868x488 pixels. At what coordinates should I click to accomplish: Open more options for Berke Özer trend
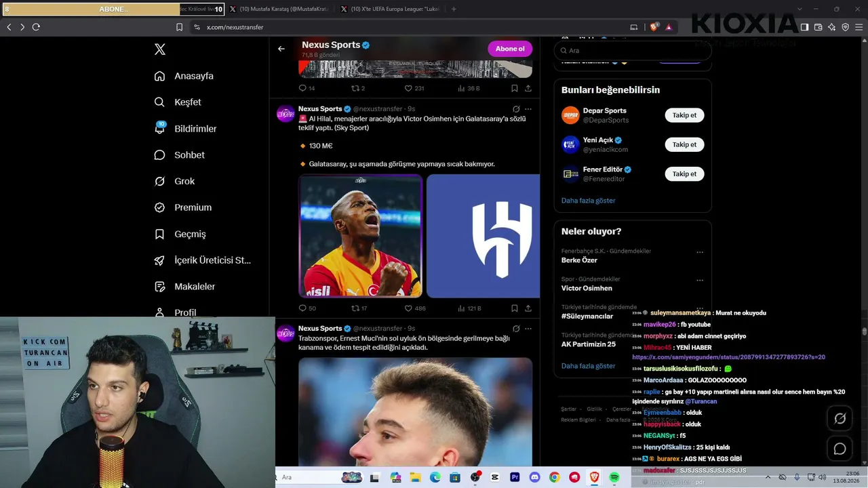[x=700, y=252]
